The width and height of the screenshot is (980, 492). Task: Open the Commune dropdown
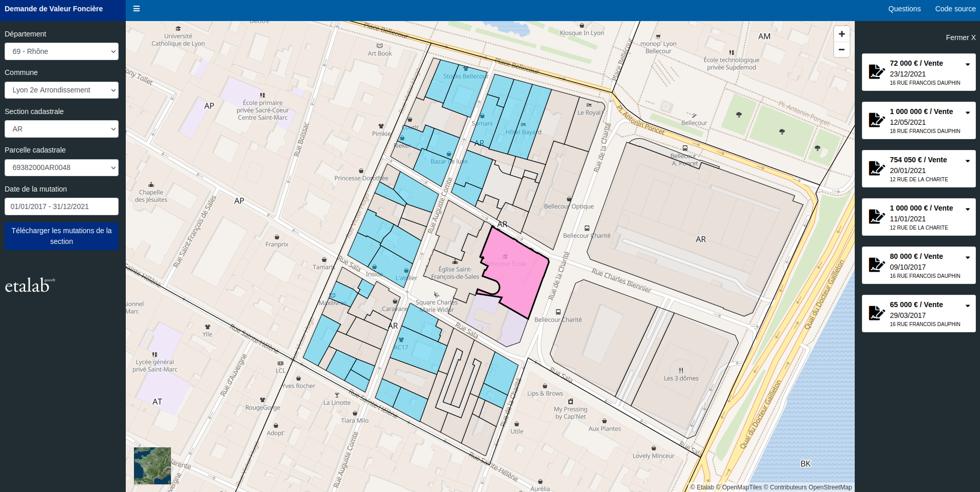[62, 90]
